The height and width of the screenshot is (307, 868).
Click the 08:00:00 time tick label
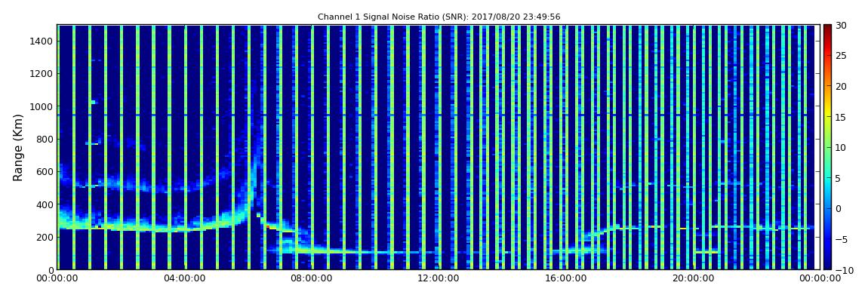311,279
